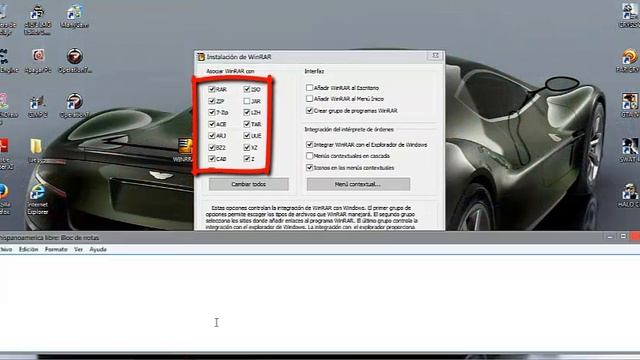The height and width of the screenshot is (360, 640).
Task: Enable the JAR association checkbox
Action: tap(247, 101)
